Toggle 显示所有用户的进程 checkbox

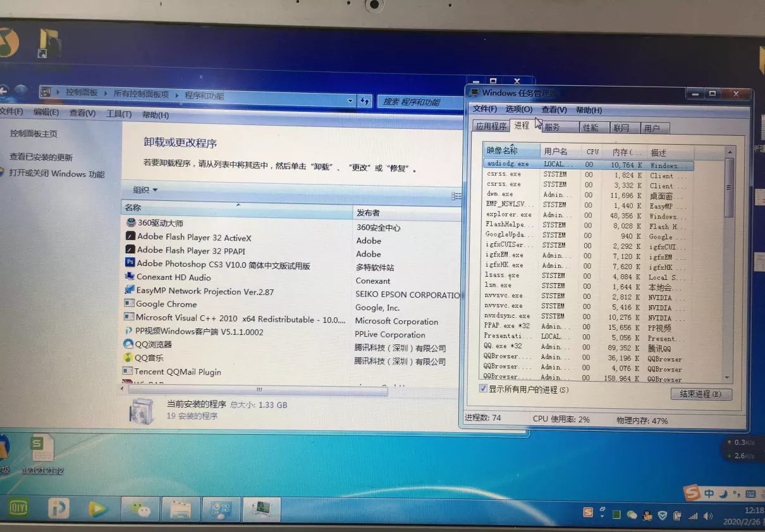[x=483, y=389]
